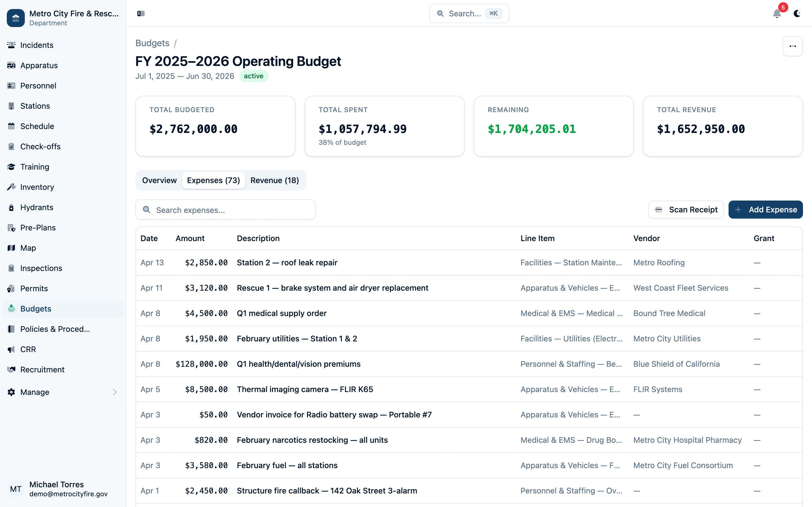Open the more options menu on the budget
The width and height of the screenshot is (812, 507).
click(x=793, y=46)
